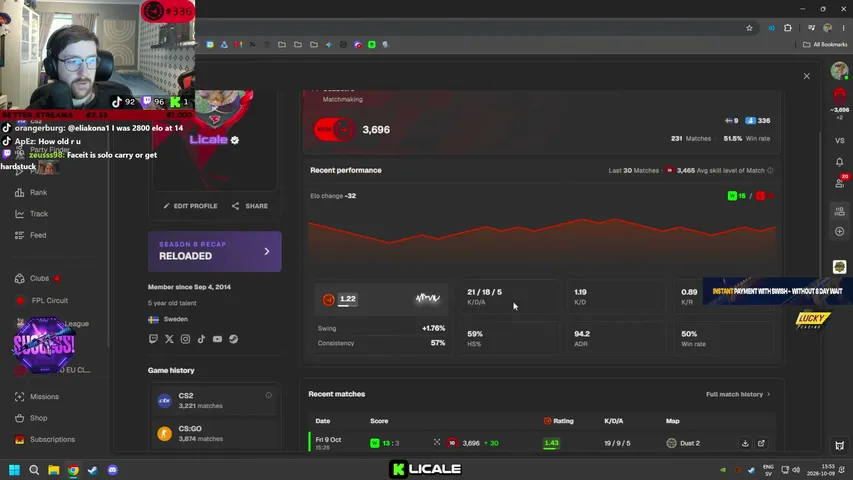Screen dimensions: 853x480
Task: Click the team badge icon in right sidebar
Action: (839, 267)
